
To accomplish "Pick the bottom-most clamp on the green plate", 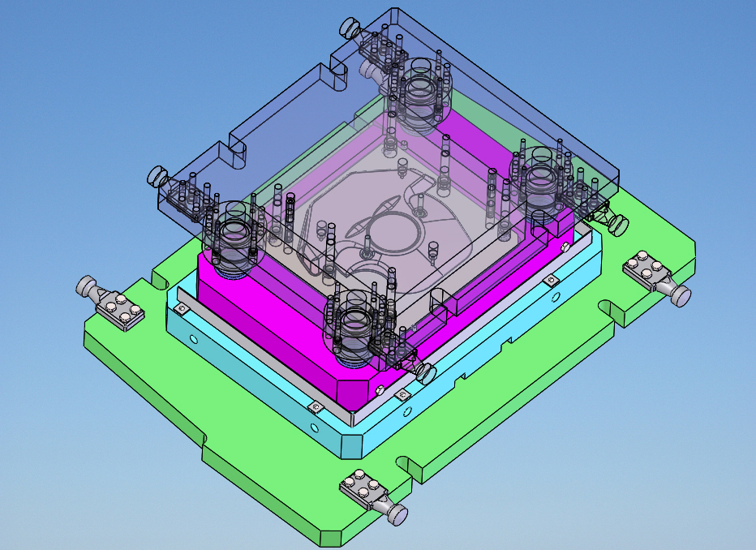I will [374, 496].
